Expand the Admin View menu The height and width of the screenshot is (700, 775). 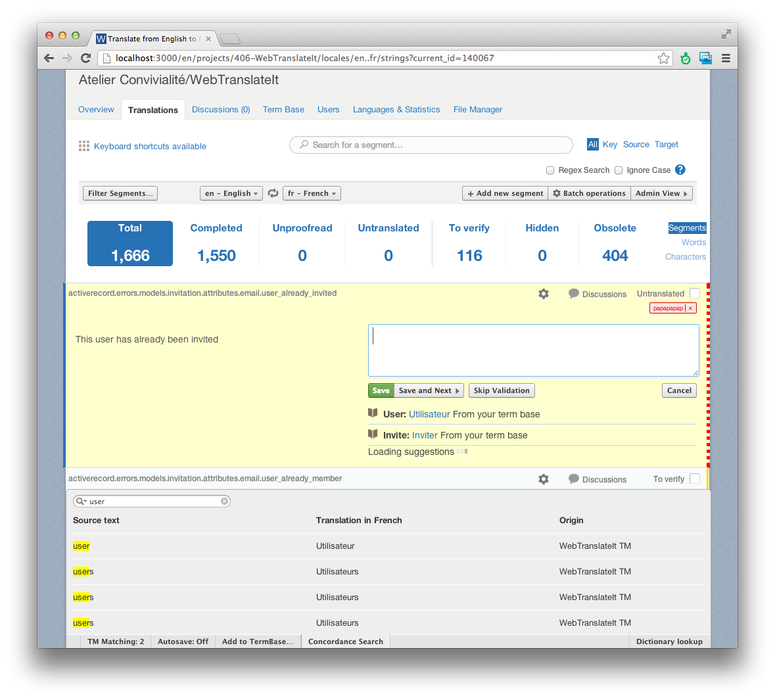(x=661, y=193)
